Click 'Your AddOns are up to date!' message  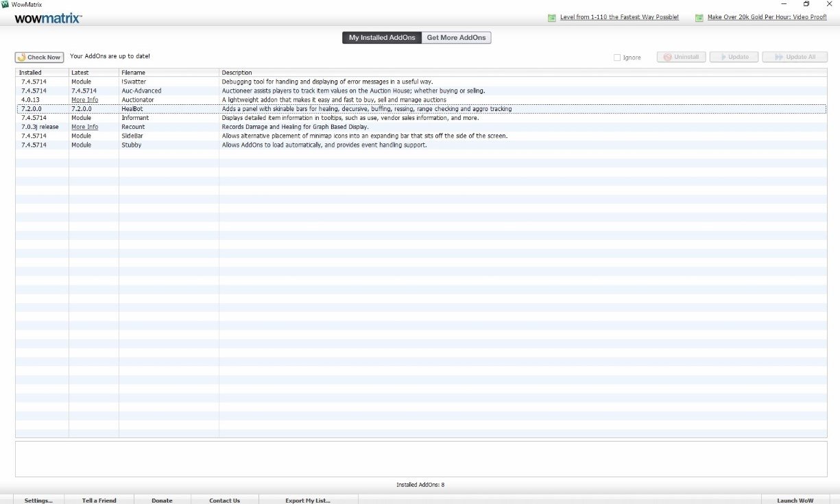pyautogui.click(x=110, y=56)
